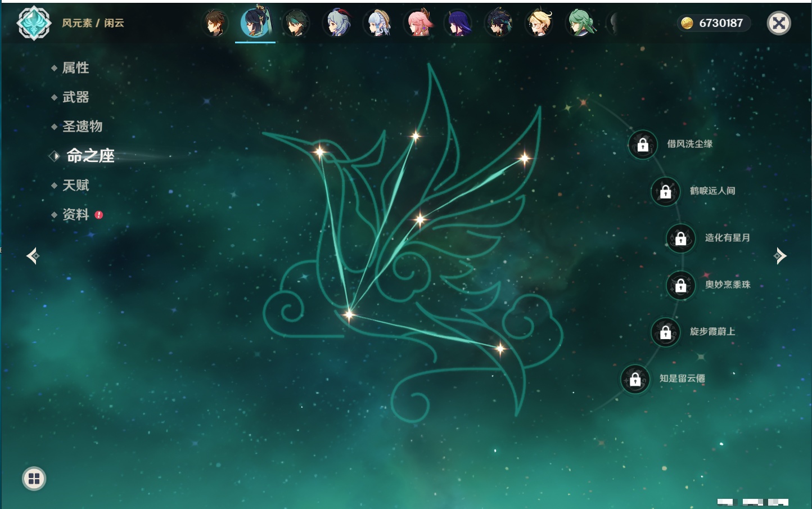812x509 pixels.
Task: Open the 资料 profile tab
Action: (75, 214)
